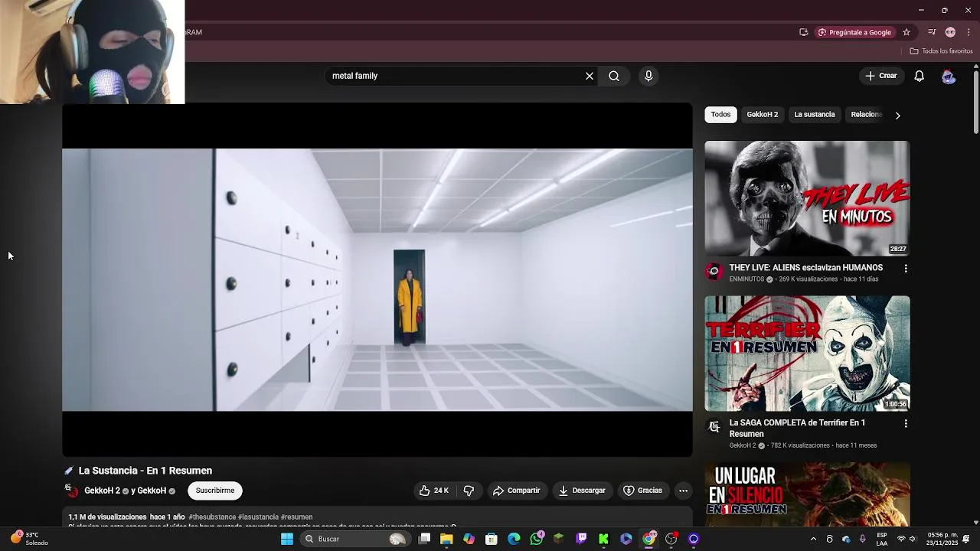Open ENMINUTOS channel avatar
Viewport: 980px width, 551px height.
[714, 271]
